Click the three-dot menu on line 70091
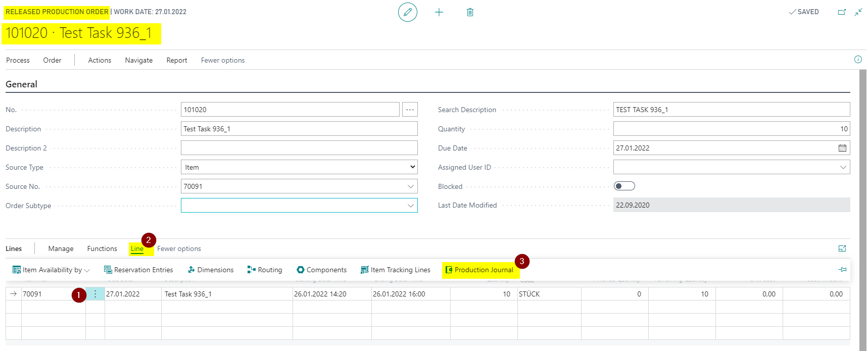The width and height of the screenshot is (868, 351). [x=95, y=294]
